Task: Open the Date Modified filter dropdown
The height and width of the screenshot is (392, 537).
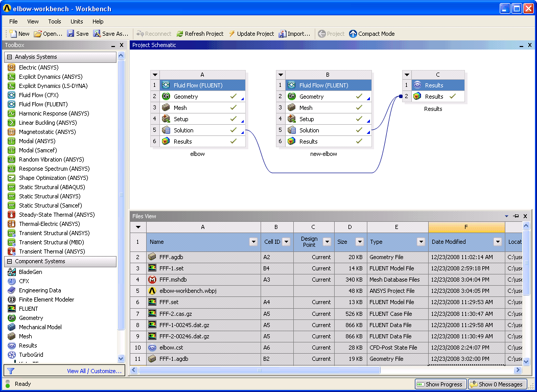Action: [498, 242]
